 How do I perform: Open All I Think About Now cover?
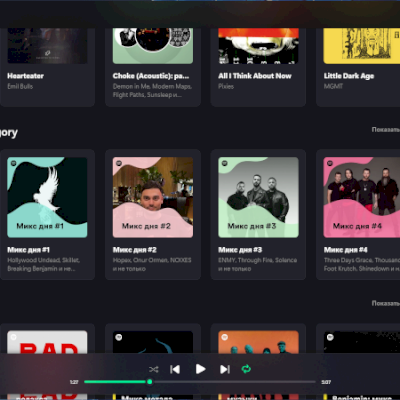click(x=258, y=46)
